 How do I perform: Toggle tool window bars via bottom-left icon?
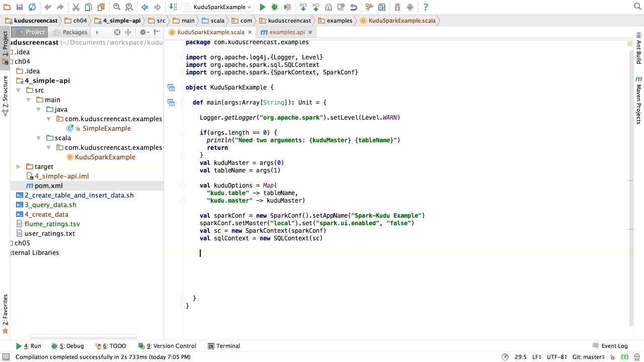coord(6,357)
